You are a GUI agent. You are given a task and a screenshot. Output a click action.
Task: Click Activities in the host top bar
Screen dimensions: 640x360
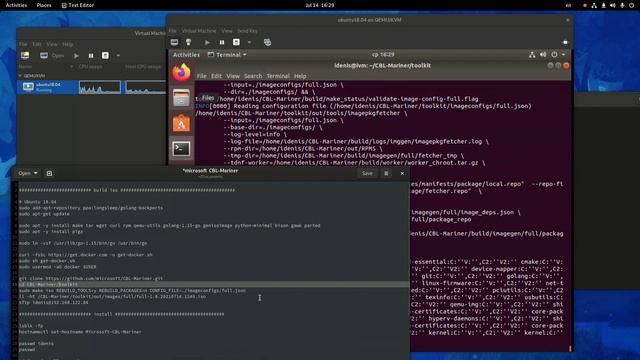coord(16,5)
